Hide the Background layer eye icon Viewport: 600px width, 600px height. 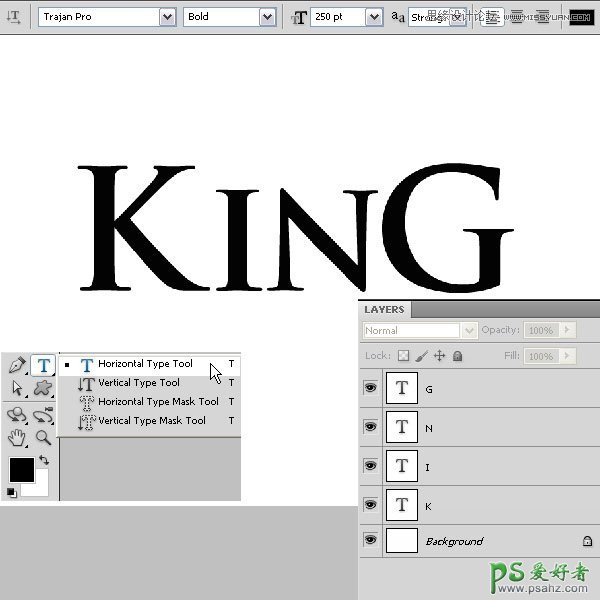pyautogui.click(x=371, y=541)
